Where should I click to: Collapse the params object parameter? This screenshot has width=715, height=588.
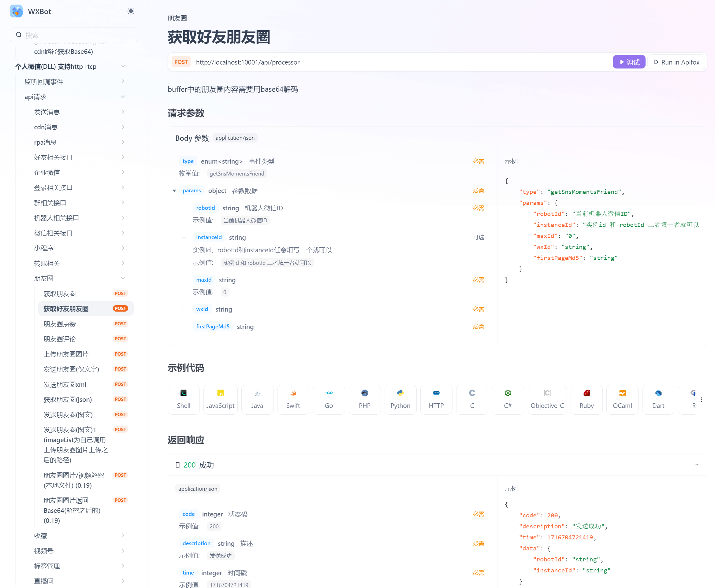pos(174,190)
